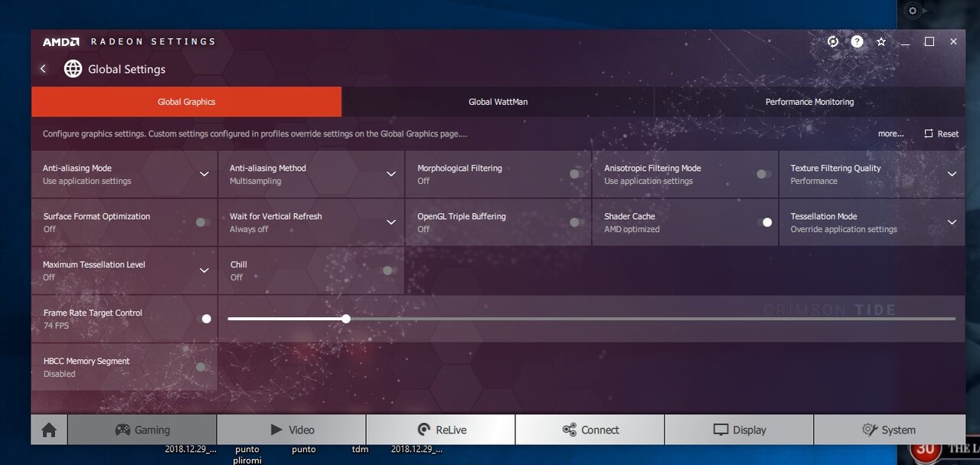Enable Surface Format Optimization
This screenshot has width=980, height=465.
[203, 222]
